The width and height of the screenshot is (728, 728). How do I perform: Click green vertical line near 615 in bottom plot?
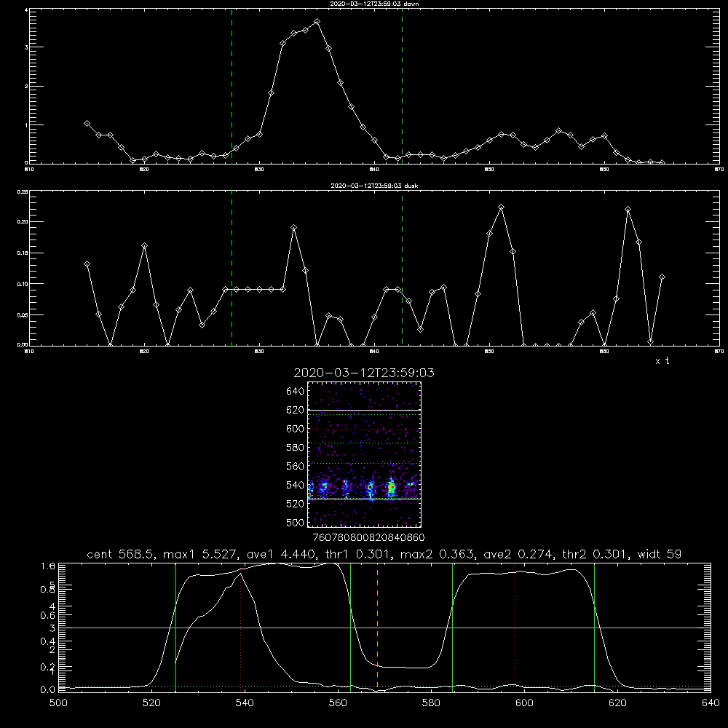tap(594, 627)
